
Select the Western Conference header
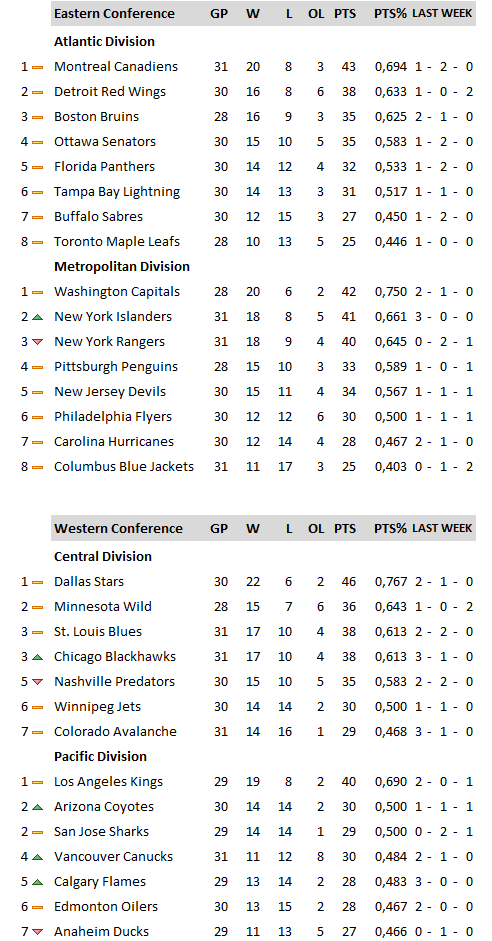pyautogui.click(x=118, y=528)
